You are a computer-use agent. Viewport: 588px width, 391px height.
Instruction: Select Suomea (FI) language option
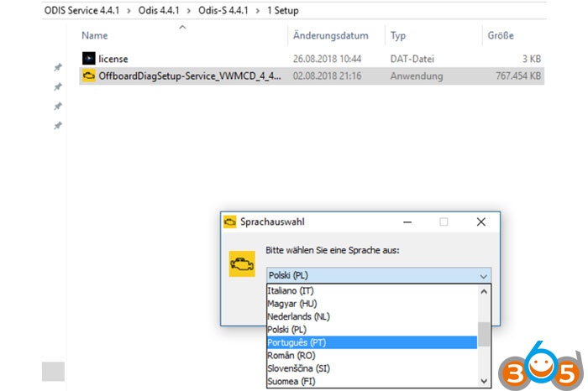click(x=291, y=382)
